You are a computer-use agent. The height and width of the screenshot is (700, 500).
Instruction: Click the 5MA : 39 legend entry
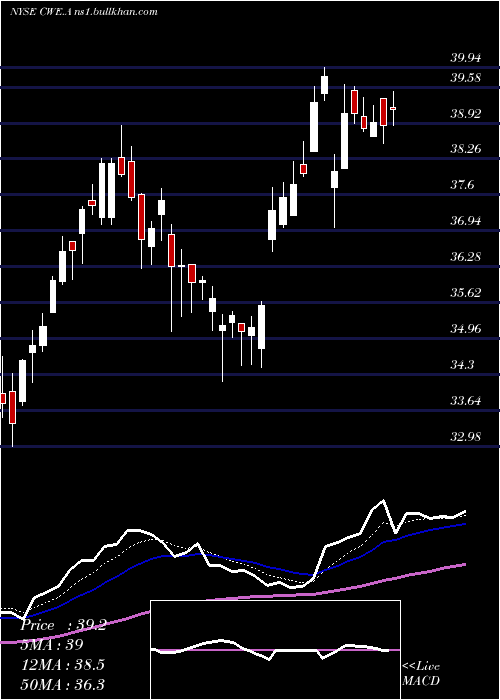tap(52, 645)
